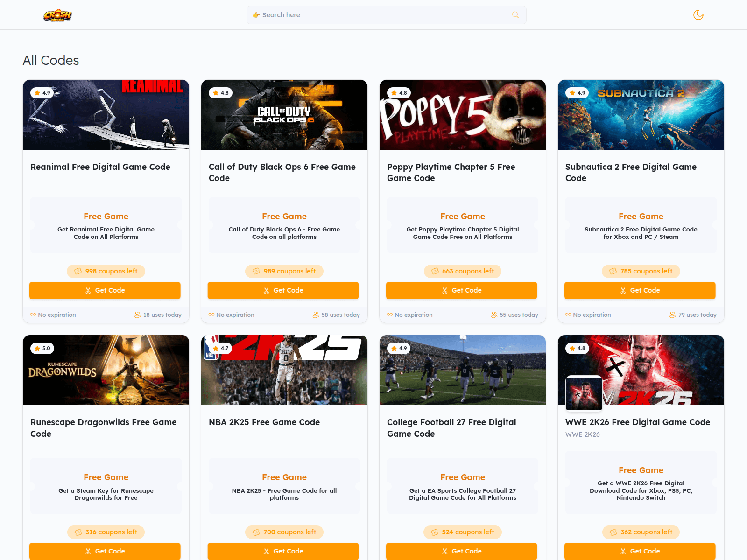This screenshot has width=747, height=560.
Task: Click the WWE 2K26 subtitle text
Action: [x=583, y=434]
